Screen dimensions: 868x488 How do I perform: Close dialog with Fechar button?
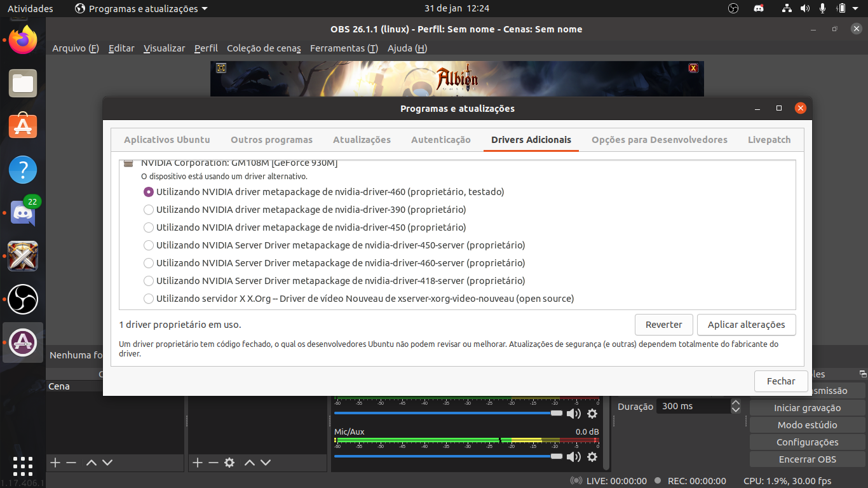click(781, 381)
